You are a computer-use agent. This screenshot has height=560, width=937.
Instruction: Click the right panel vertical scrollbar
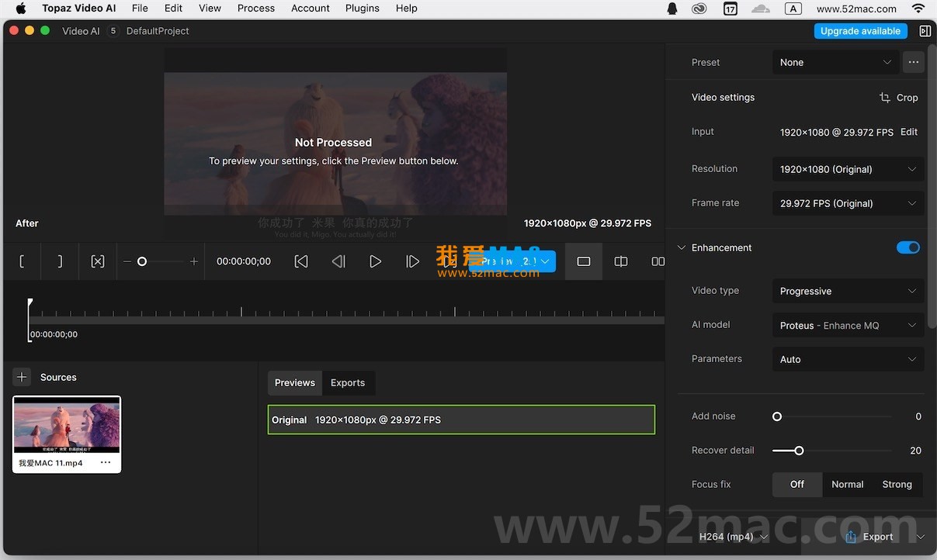click(932, 186)
